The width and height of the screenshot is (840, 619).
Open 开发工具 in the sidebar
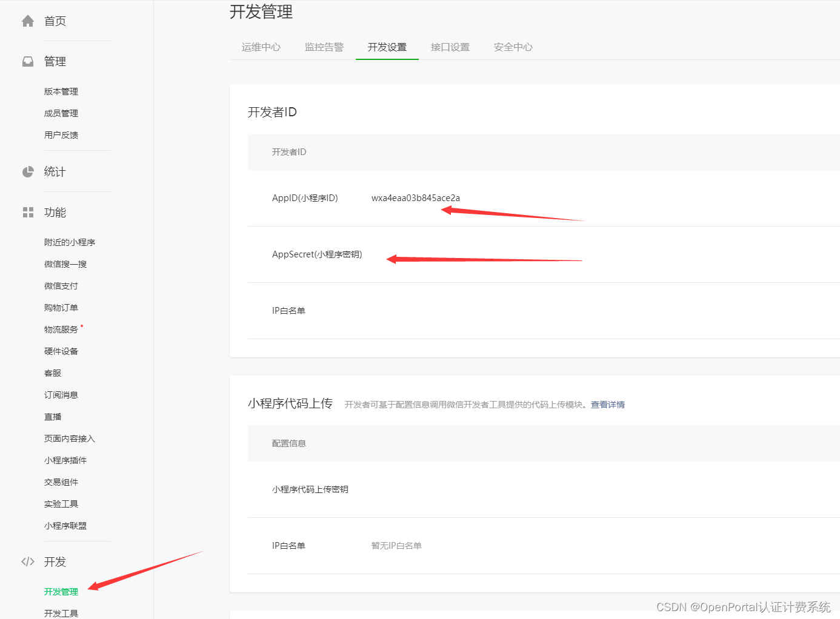coord(61,614)
